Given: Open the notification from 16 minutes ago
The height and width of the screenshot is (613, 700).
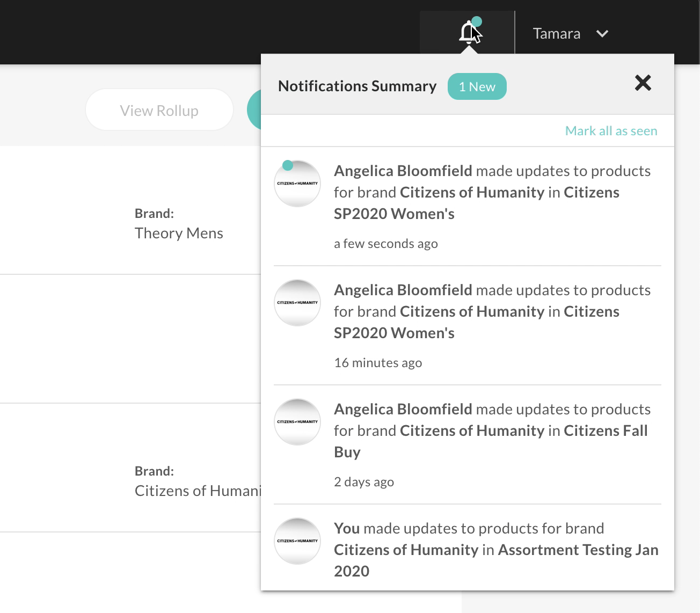Looking at the screenshot, I should 468,325.
